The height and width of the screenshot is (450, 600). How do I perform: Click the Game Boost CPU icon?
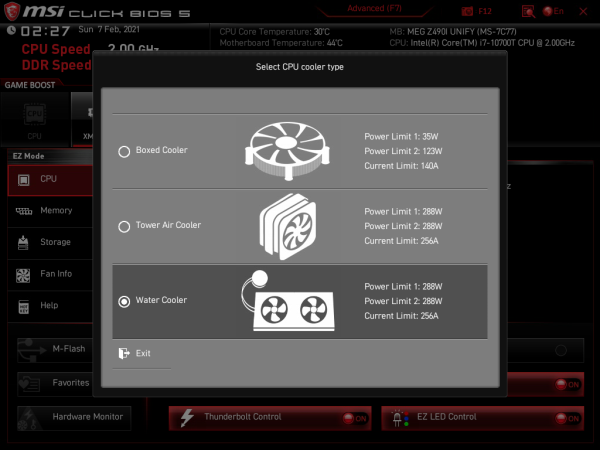[x=35, y=114]
